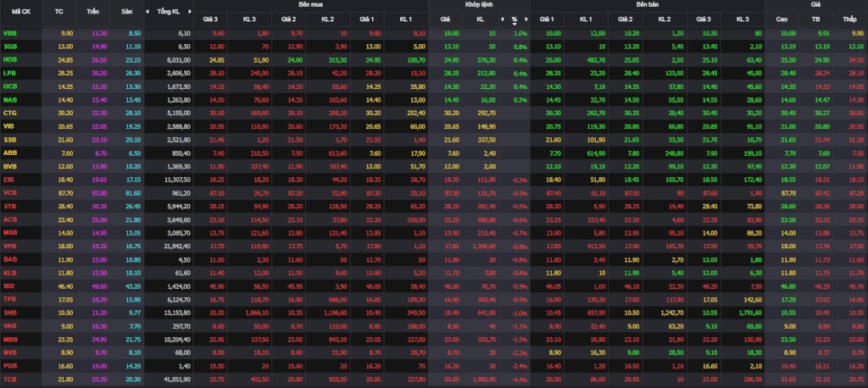Image resolution: width=868 pixels, height=388 pixels.
Task: Open the TCB ticker symbol
Action: pyautogui.click(x=10, y=380)
